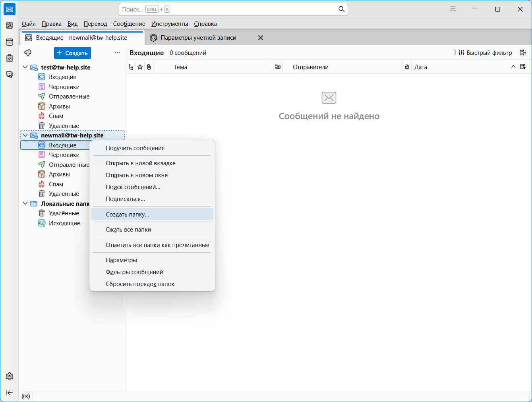Open the Address Book space
Viewport: 532px width, 402px height.
10,25
